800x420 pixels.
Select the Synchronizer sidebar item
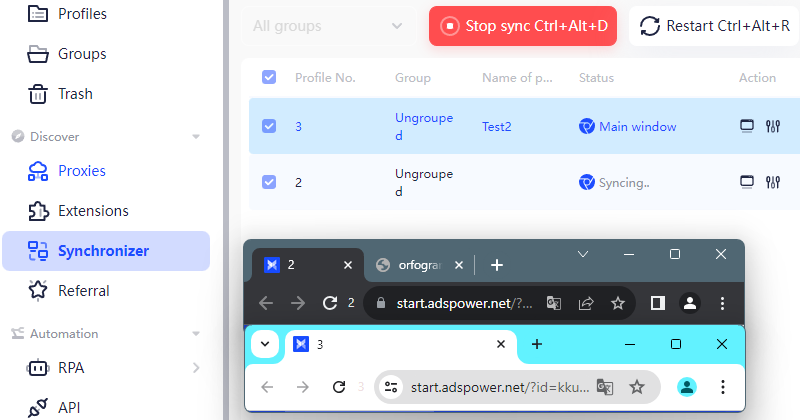(x=106, y=251)
